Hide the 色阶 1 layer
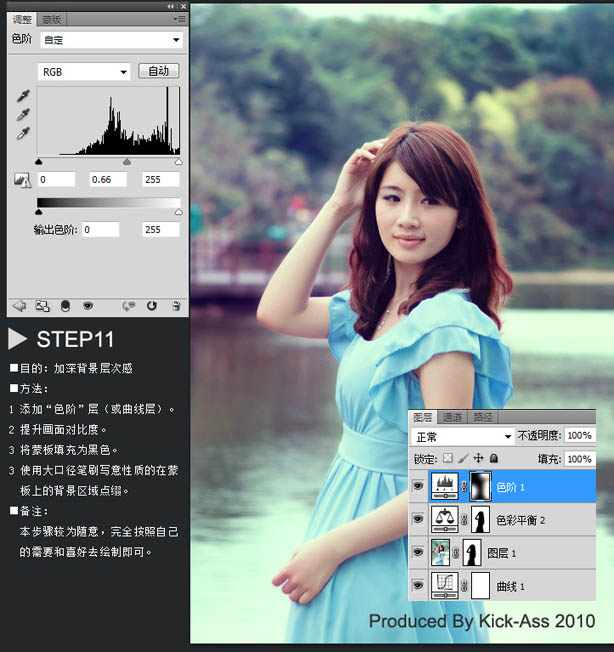 (x=418, y=486)
